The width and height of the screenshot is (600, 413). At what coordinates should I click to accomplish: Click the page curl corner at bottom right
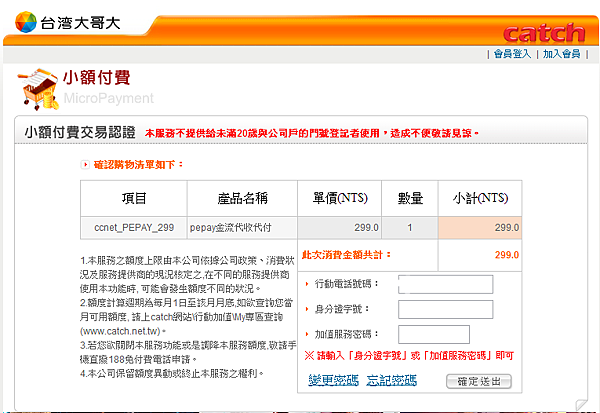click(581, 404)
